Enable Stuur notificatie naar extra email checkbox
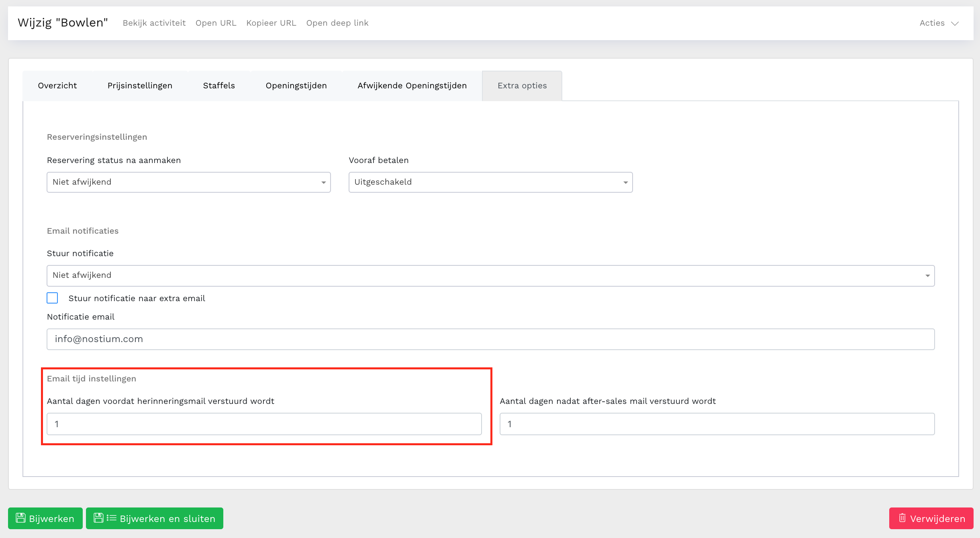 [x=52, y=298]
